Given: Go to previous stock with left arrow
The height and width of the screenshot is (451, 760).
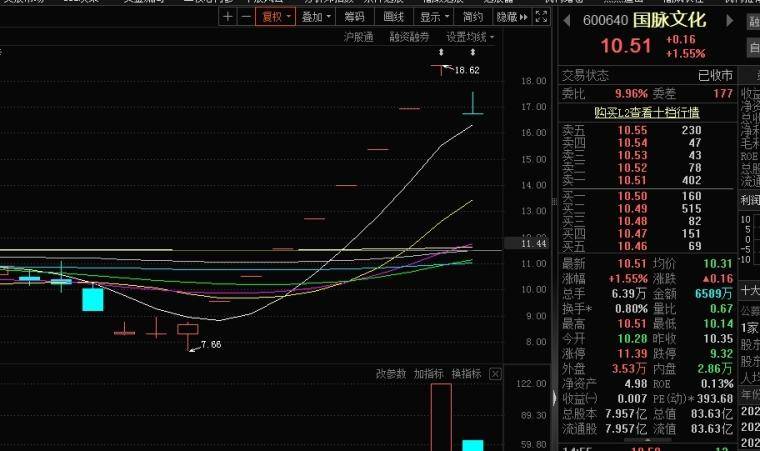Looking at the screenshot, I should (566, 20).
